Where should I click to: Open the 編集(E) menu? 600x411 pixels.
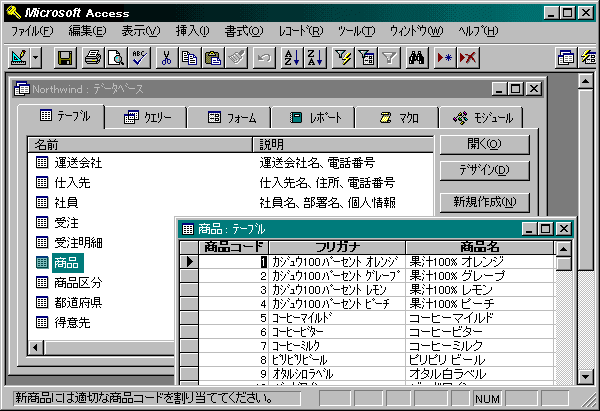[x=87, y=31]
